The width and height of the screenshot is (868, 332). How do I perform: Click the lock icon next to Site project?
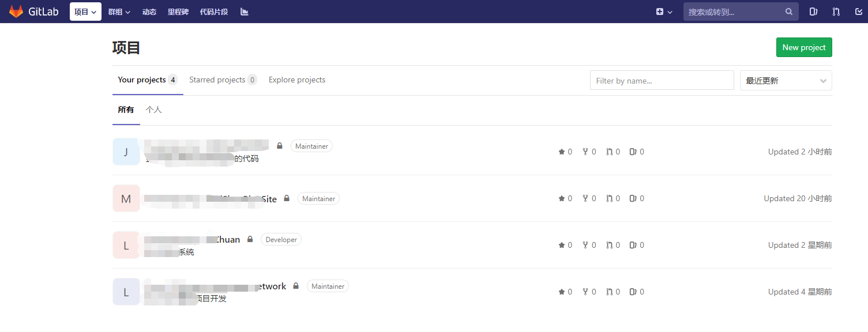pyautogui.click(x=287, y=198)
